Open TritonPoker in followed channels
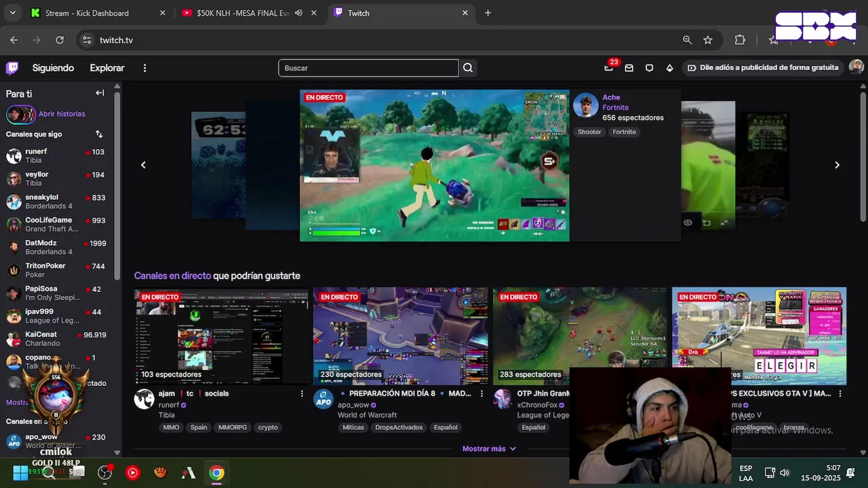 click(x=56, y=270)
